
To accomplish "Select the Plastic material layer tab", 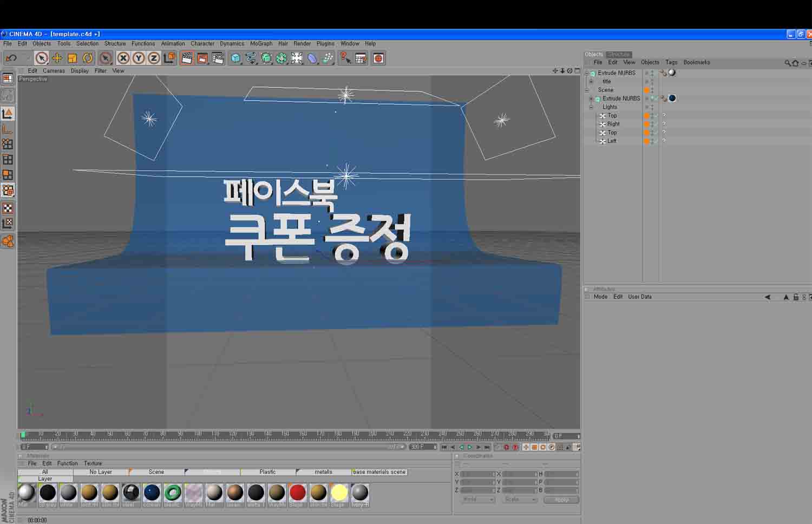I will [x=267, y=472].
